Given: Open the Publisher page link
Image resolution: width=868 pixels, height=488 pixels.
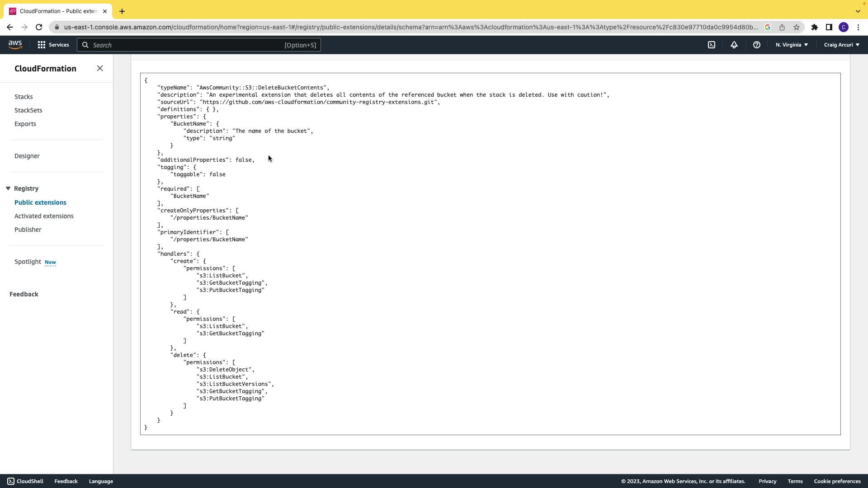Looking at the screenshot, I should [x=28, y=230].
